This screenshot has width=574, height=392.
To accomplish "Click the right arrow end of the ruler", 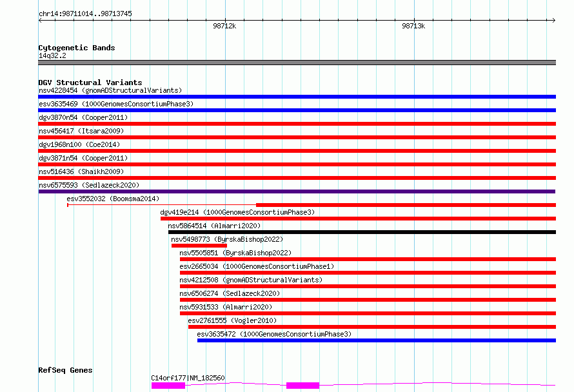I will tap(553, 21).
